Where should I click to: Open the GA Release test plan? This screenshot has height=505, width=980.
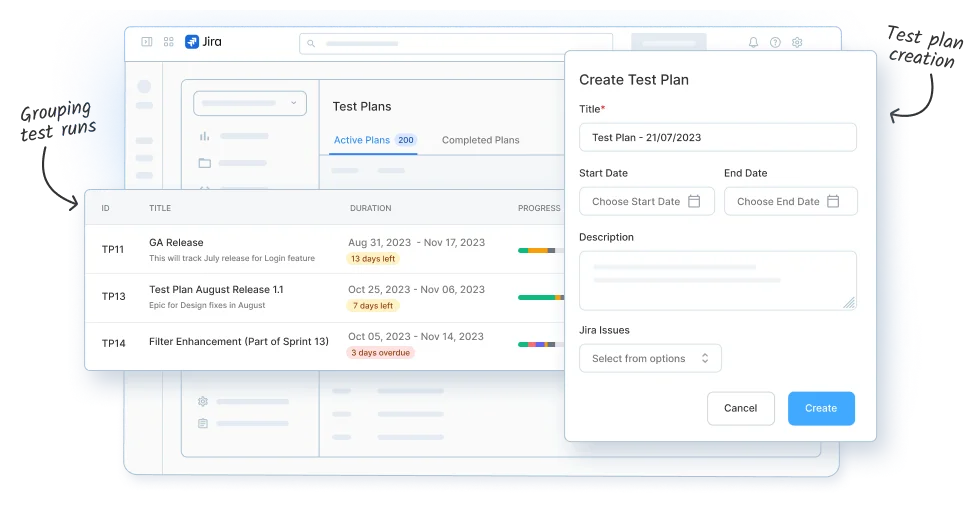[x=176, y=242]
